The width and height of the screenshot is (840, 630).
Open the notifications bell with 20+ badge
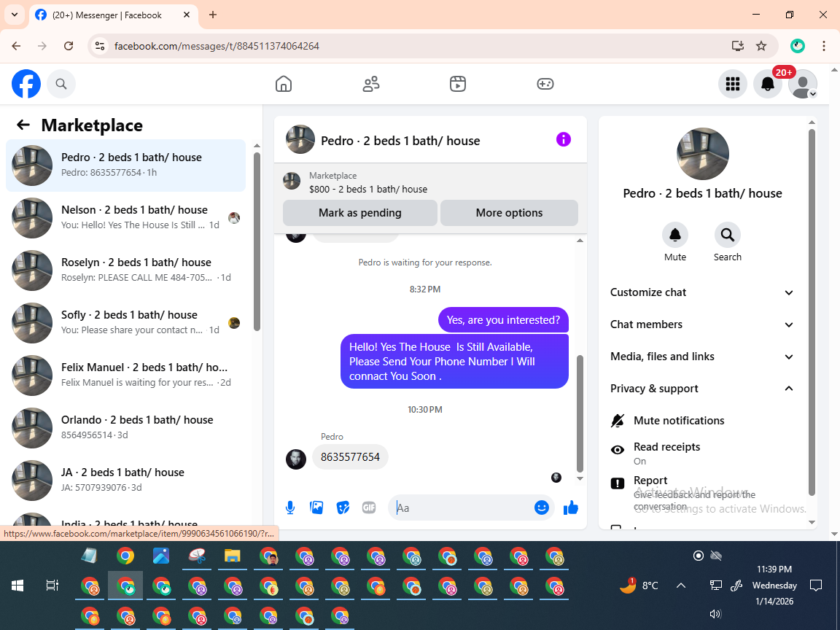[x=768, y=84]
